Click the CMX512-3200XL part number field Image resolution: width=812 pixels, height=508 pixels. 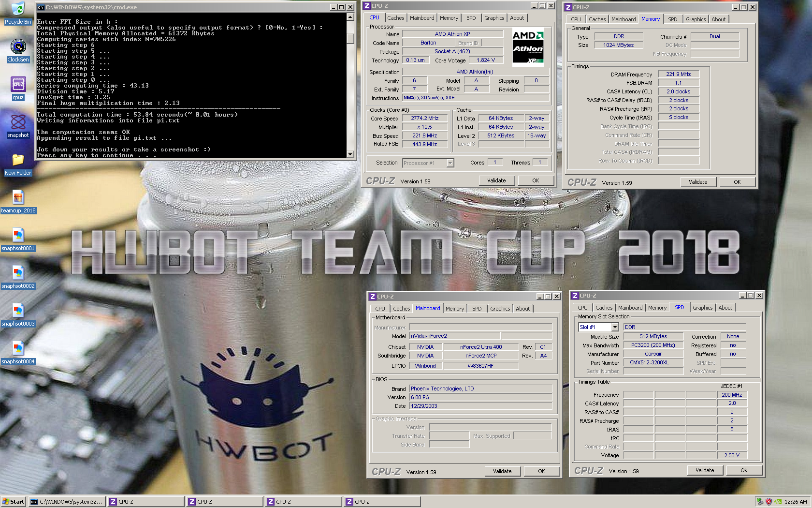[x=653, y=362]
